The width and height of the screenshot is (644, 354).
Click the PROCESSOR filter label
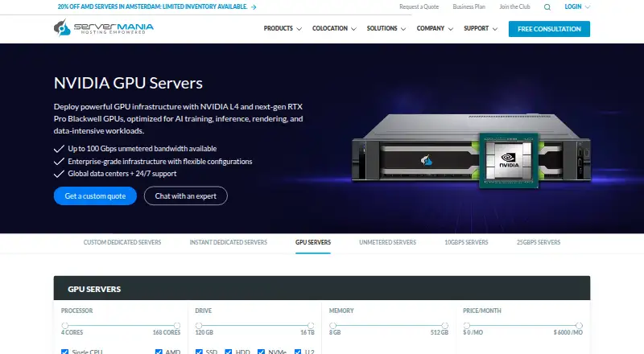pos(76,311)
